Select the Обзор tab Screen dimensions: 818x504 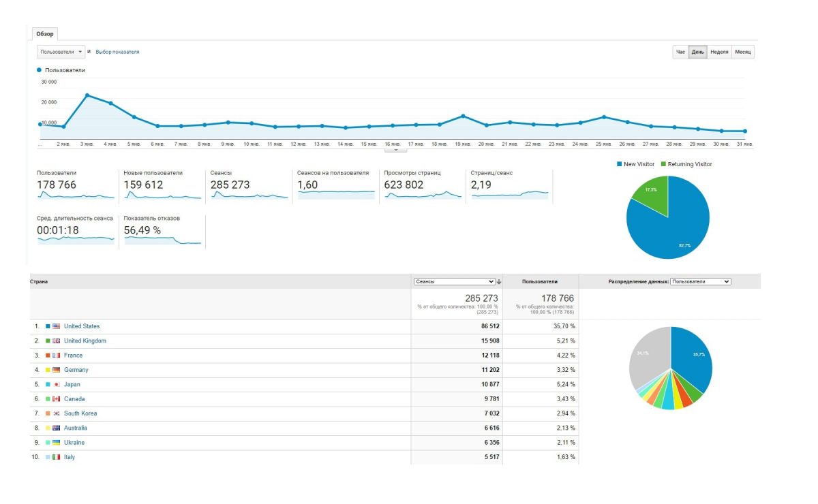click(x=45, y=34)
